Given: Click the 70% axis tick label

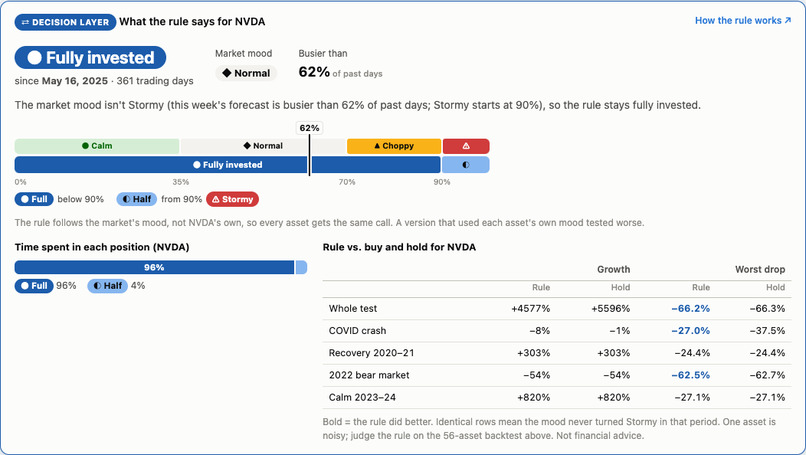Looking at the screenshot, I should [x=347, y=182].
